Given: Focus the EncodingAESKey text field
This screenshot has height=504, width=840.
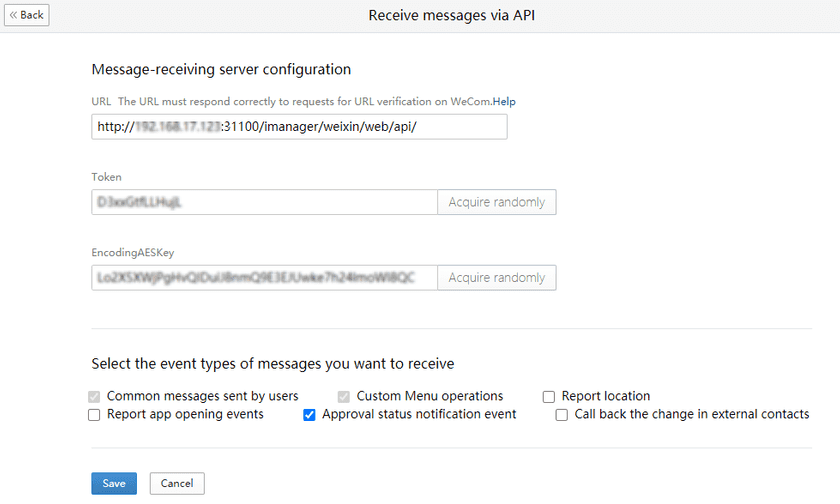Looking at the screenshot, I should point(264,277).
